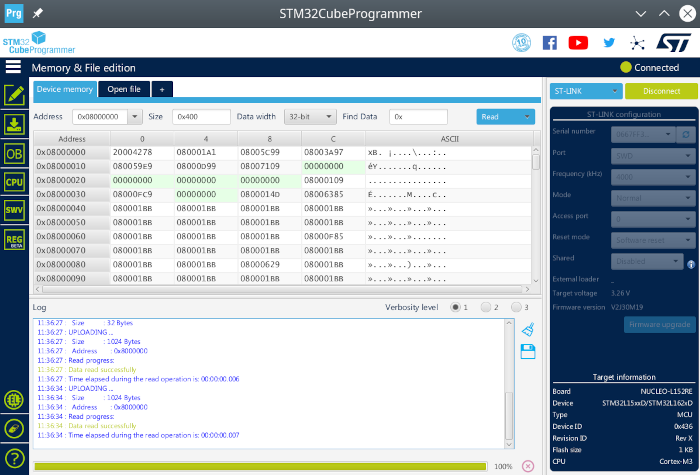Viewport: 700px width, 475px height.
Task: Click the Firmware upgrade button
Action: pyautogui.click(x=659, y=325)
